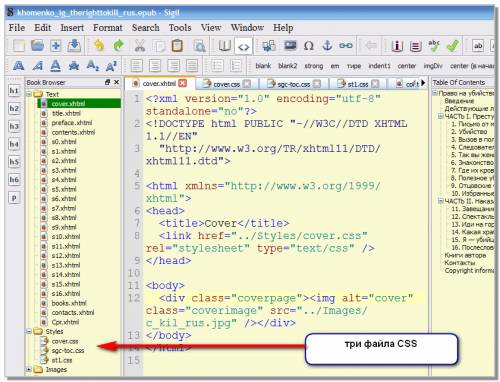Image resolution: width=500 pixels, height=382 pixels.
Task: Select contents.xhtml file
Action: click(x=73, y=132)
